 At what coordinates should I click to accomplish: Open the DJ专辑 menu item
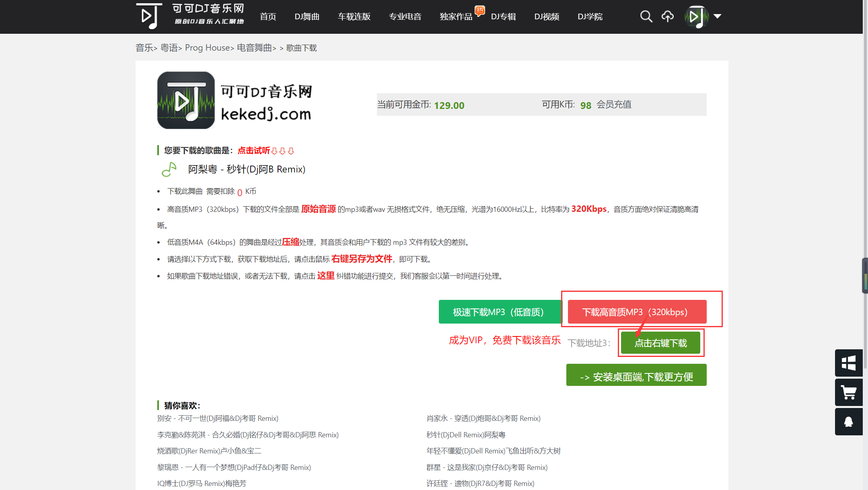click(x=503, y=16)
